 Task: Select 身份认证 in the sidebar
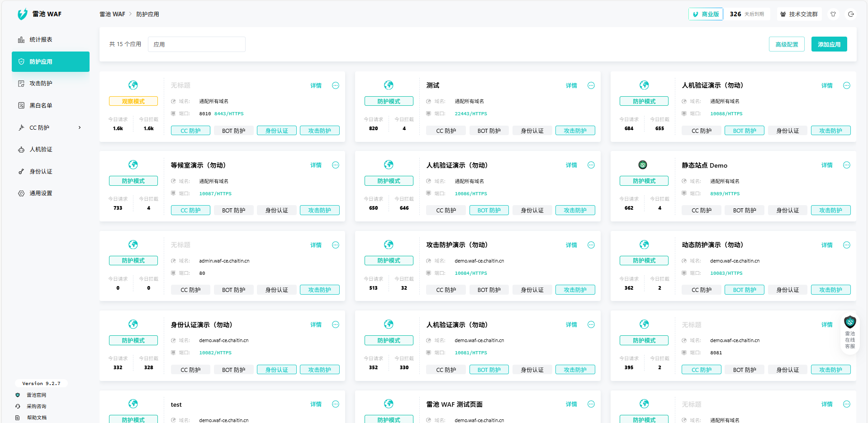point(40,171)
